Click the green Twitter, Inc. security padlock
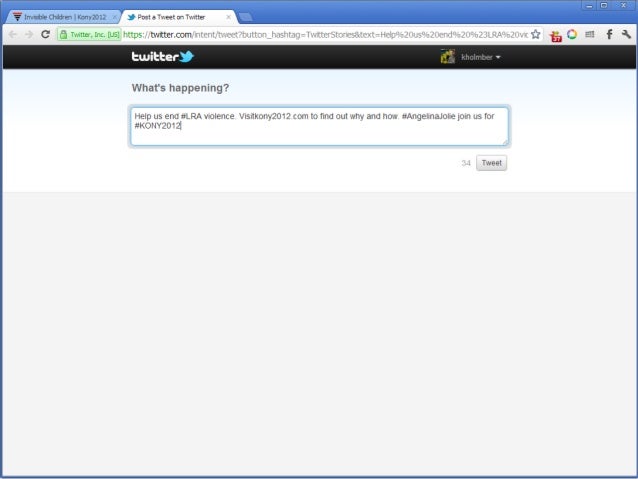 63,35
